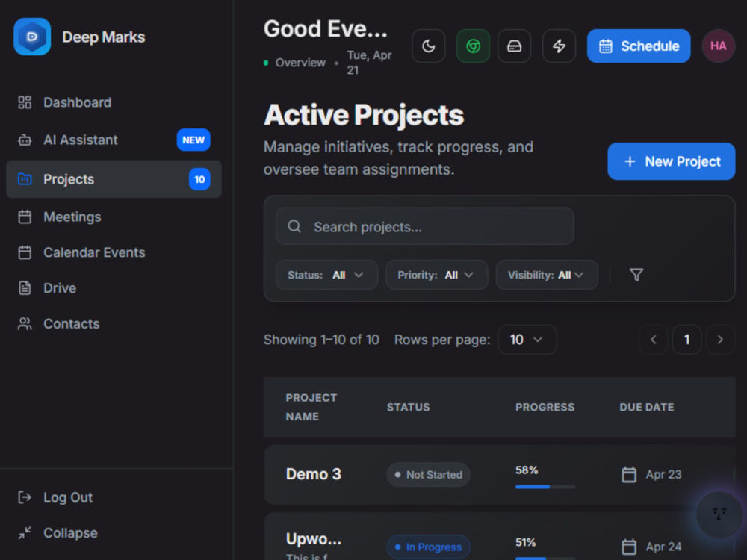Click the magnifier icon in the search box
The height and width of the screenshot is (560, 747).
[294, 226]
